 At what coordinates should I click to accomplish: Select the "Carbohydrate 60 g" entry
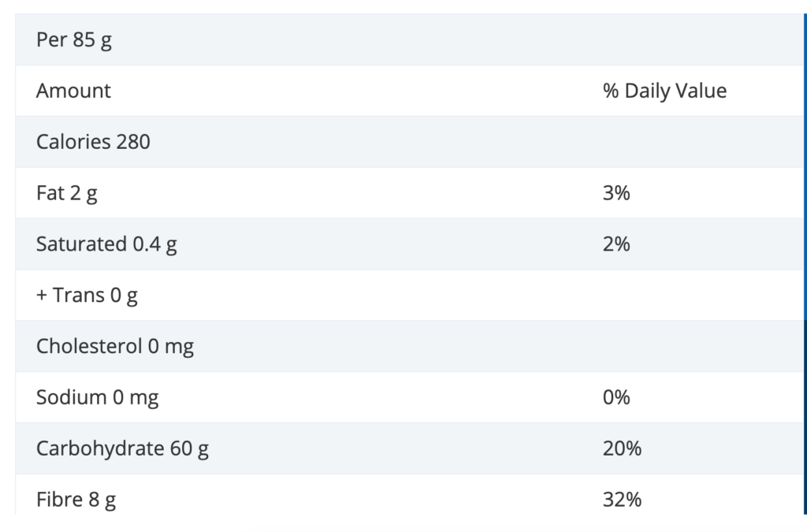(122, 448)
